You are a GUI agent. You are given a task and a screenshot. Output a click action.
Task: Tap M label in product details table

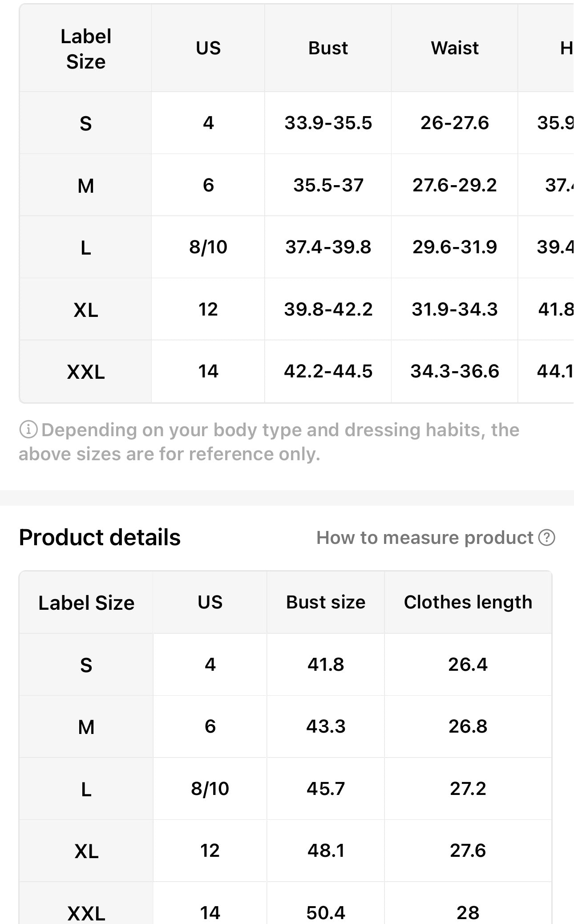click(x=86, y=727)
